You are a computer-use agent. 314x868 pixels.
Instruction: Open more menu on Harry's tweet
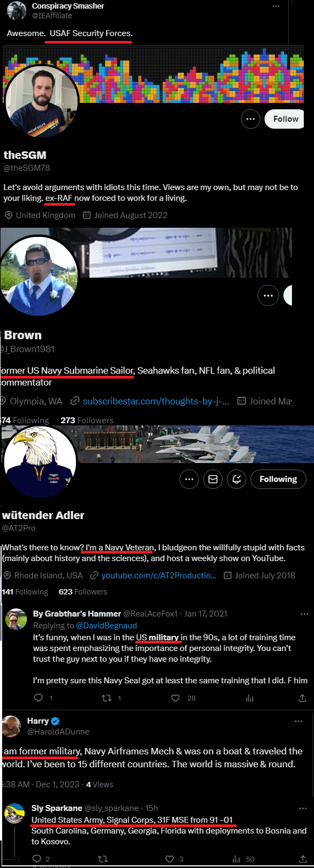click(298, 721)
